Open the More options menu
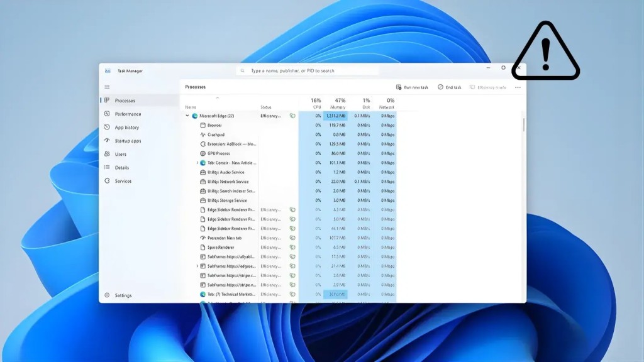 point(518,87)
